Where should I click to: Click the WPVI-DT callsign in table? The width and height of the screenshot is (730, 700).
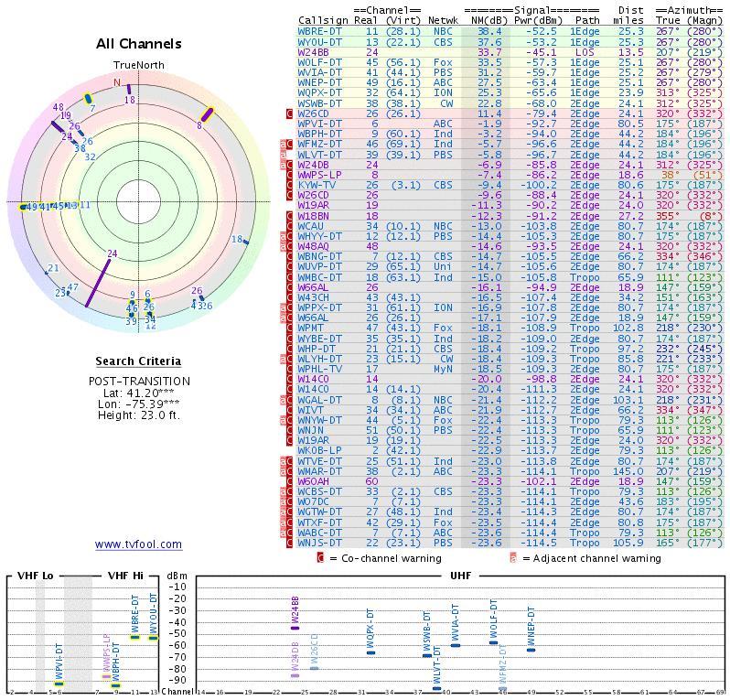320,124
